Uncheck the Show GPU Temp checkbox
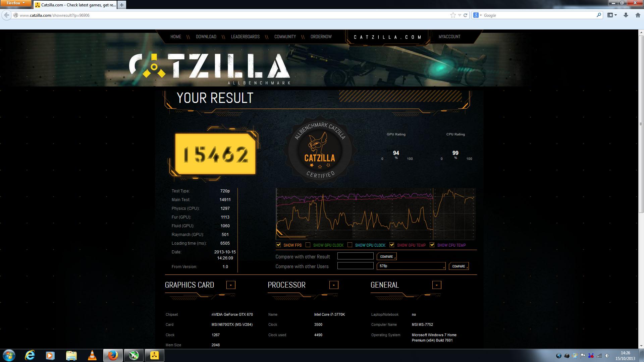The height and width of the screenshot is (362, 644). tap(392, 245)
